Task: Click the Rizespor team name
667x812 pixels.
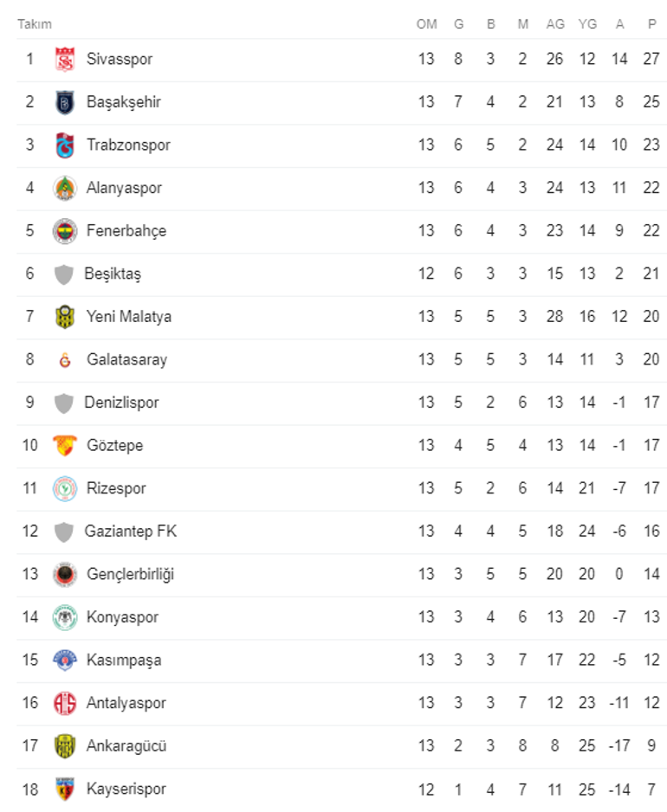Action: (116, 488)
